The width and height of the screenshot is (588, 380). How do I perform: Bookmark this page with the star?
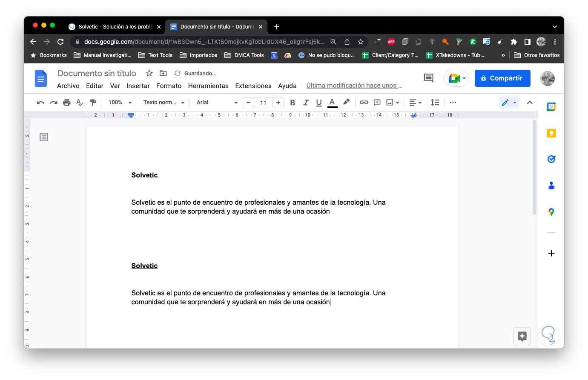click(361, 42)
